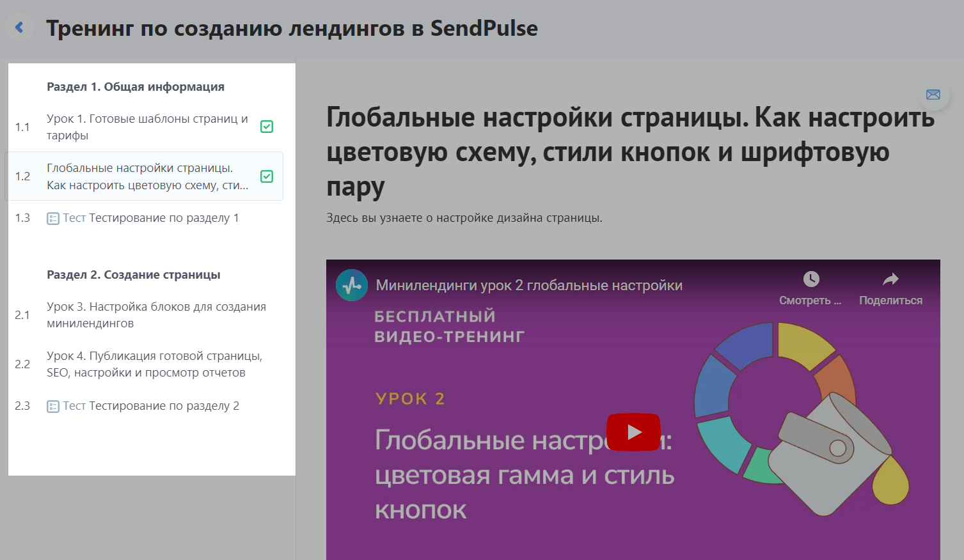Image resolution: width=964 pixels, height=560 pixels.
Task: Open Урок 1. Готовые шаблоны страниц
Action: (x=147, y=127)
